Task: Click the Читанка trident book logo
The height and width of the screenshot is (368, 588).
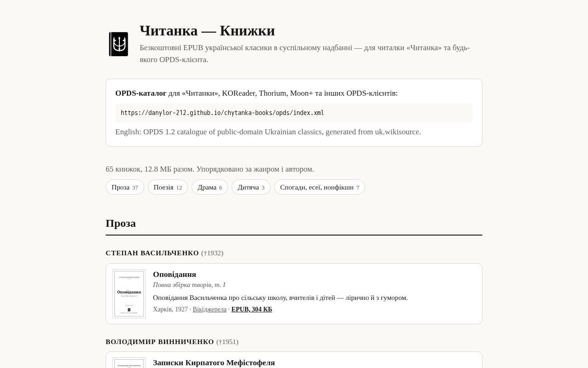Action: coord(119,44)
